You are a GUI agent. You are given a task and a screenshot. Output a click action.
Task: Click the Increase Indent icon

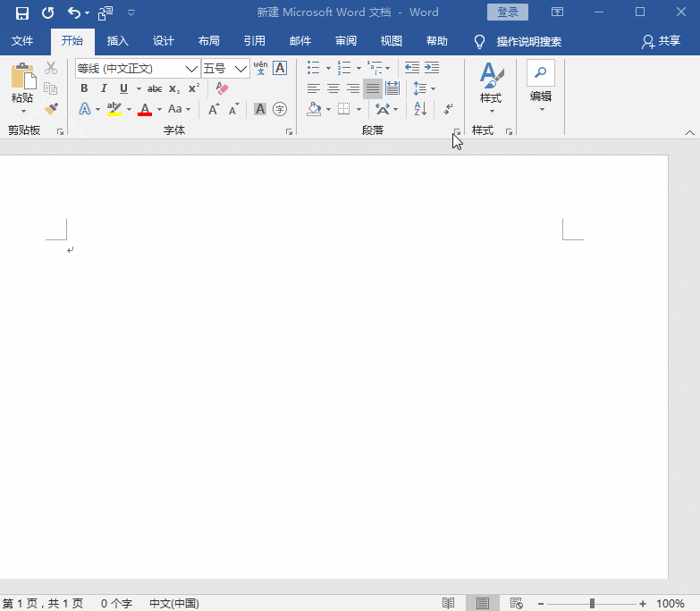(432, 68)
